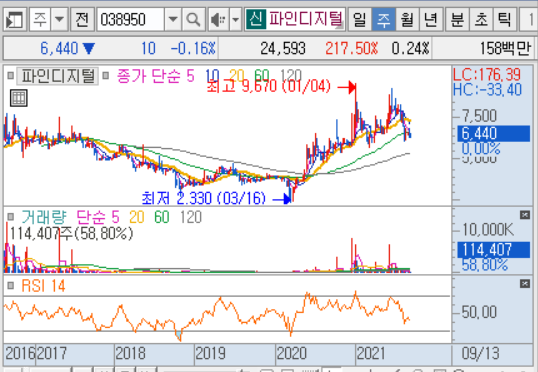This screenshot has width=538, height=372.
Task: Click the HC:-33.40 value
Action: click(487, 90)
